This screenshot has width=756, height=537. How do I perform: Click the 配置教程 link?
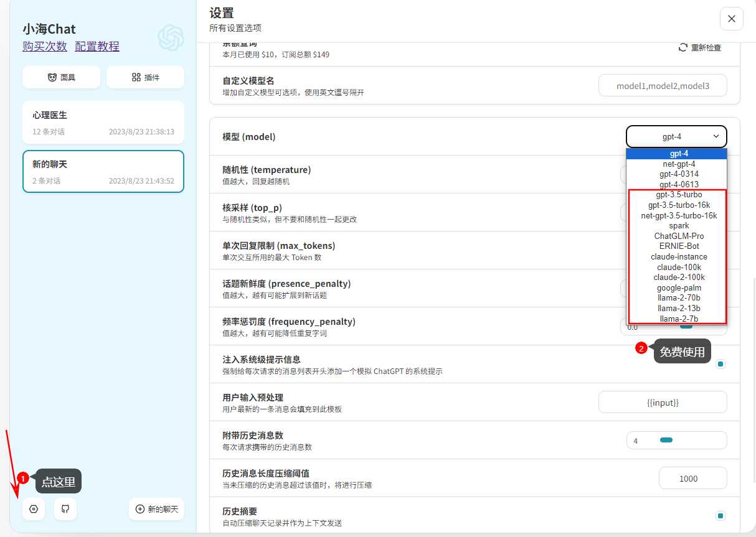pyautogui.click(x=97, y=47)
